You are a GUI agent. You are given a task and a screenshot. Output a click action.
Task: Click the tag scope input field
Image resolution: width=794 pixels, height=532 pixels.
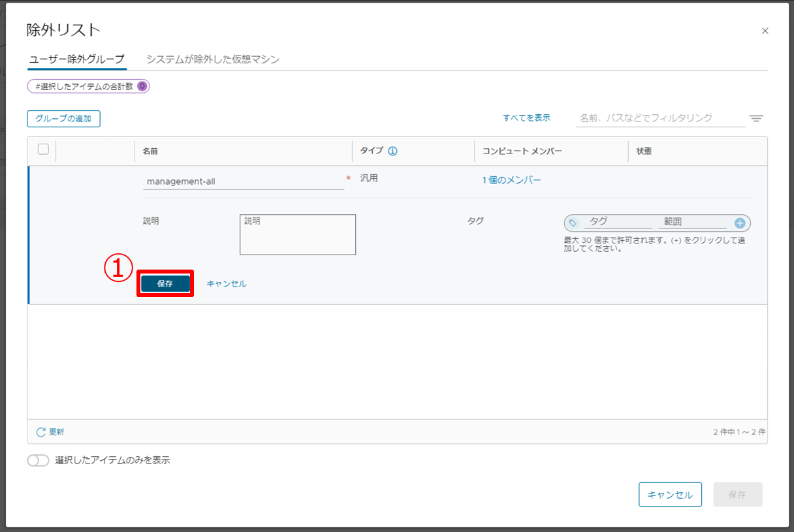click(693, 223)
